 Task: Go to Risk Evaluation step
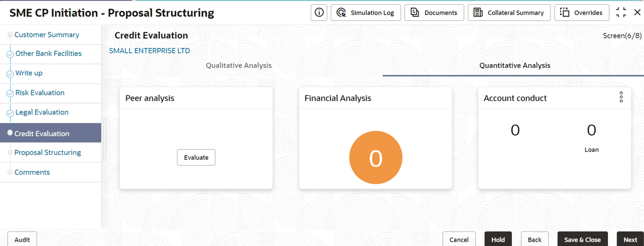tap(40, 93)
